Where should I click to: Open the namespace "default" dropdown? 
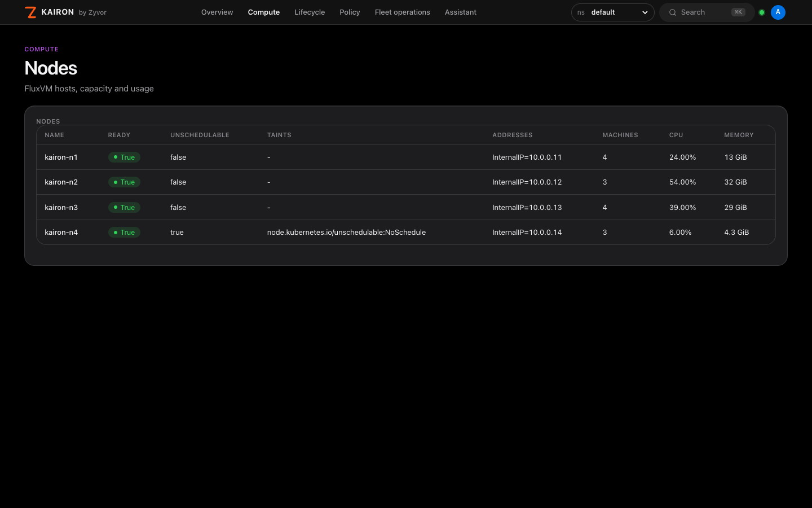[612, 12]
